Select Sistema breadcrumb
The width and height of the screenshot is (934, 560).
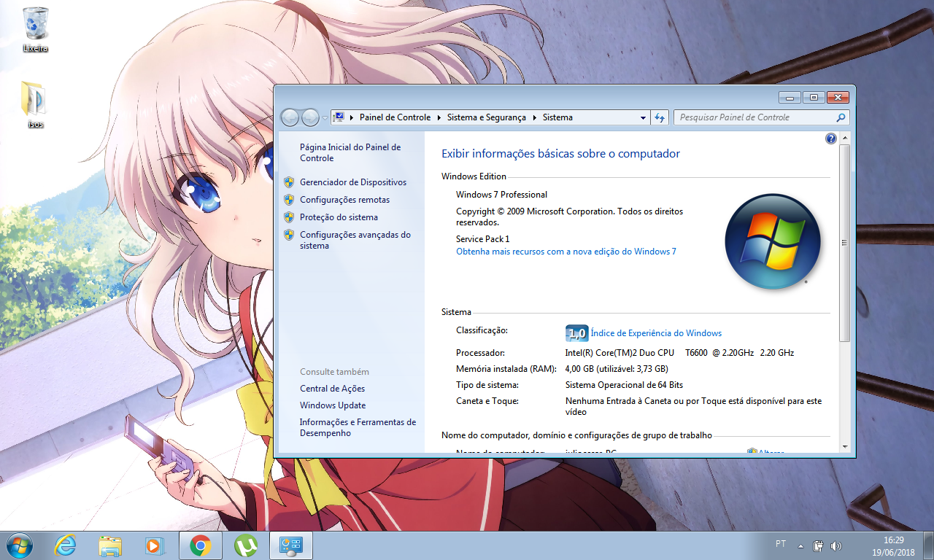557,117
